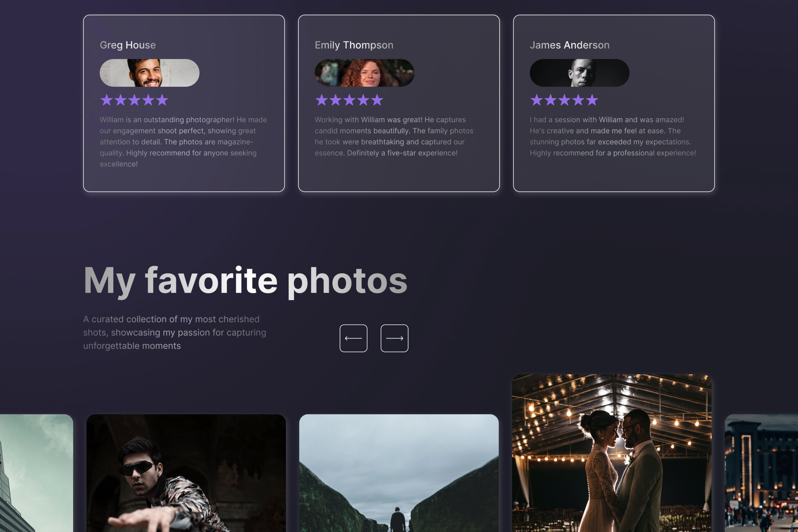Open the person walking between cliffs photo
This screenshot has width=798, height=532.
399,473
